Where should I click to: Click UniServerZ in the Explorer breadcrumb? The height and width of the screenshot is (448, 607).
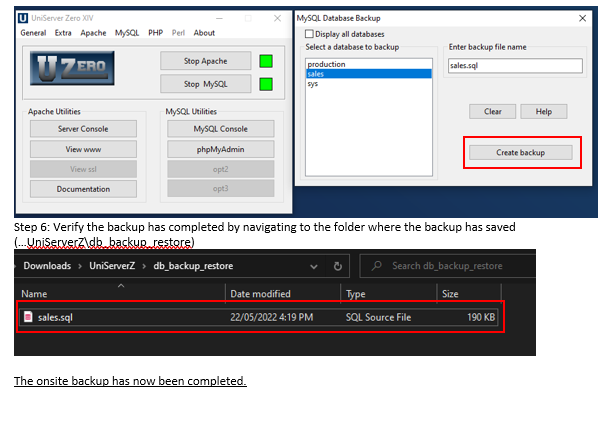point(112,266)
